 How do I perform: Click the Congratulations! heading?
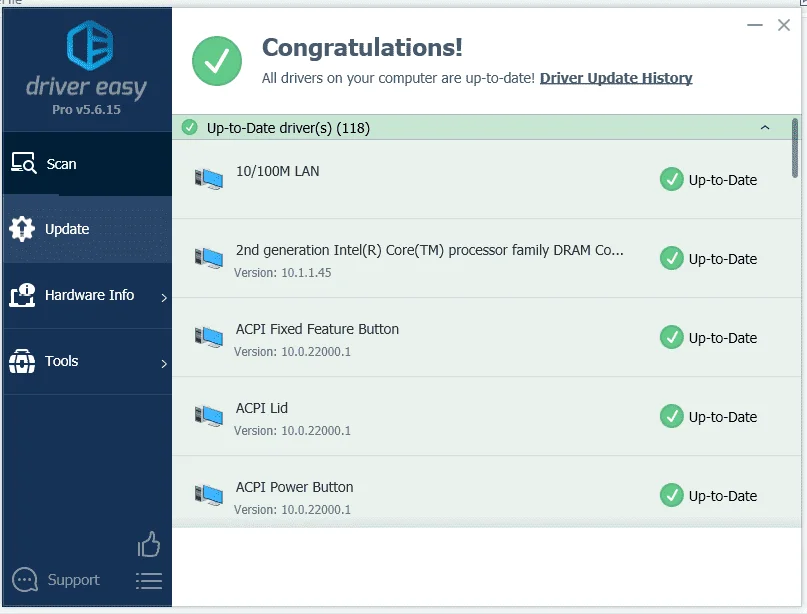click(362, 48)
